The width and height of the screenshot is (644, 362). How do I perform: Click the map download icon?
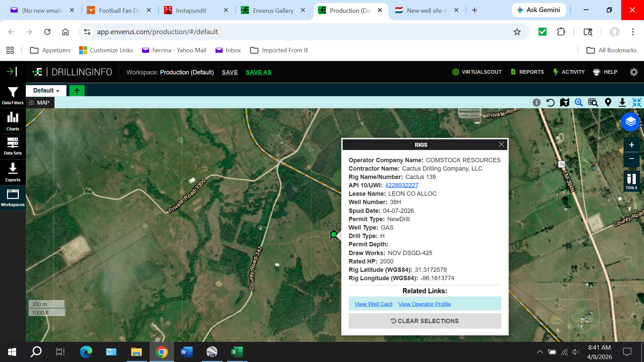point(622,103)
